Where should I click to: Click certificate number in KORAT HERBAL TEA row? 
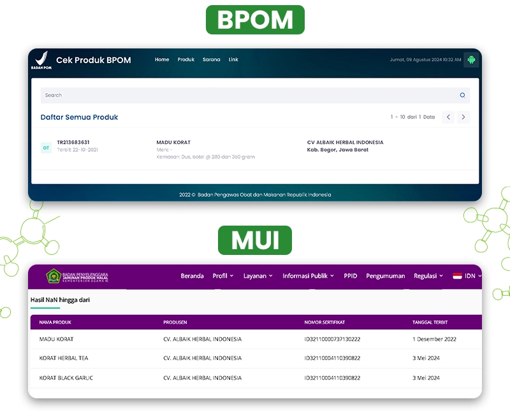[332, 358]
